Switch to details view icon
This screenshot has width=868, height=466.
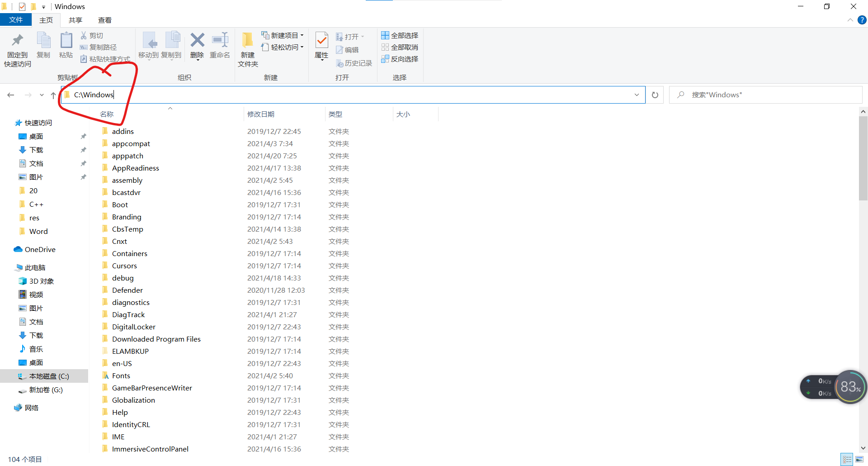[847, 460]
